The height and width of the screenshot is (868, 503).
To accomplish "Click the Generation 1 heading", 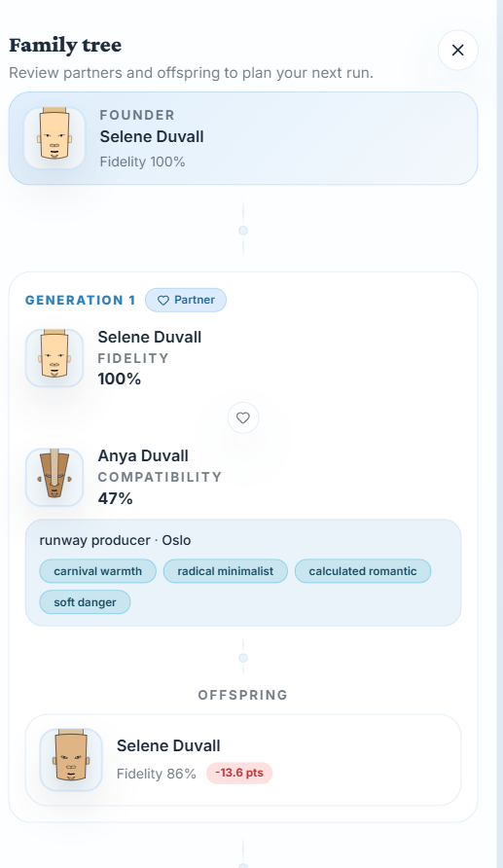I will [80, 300].
